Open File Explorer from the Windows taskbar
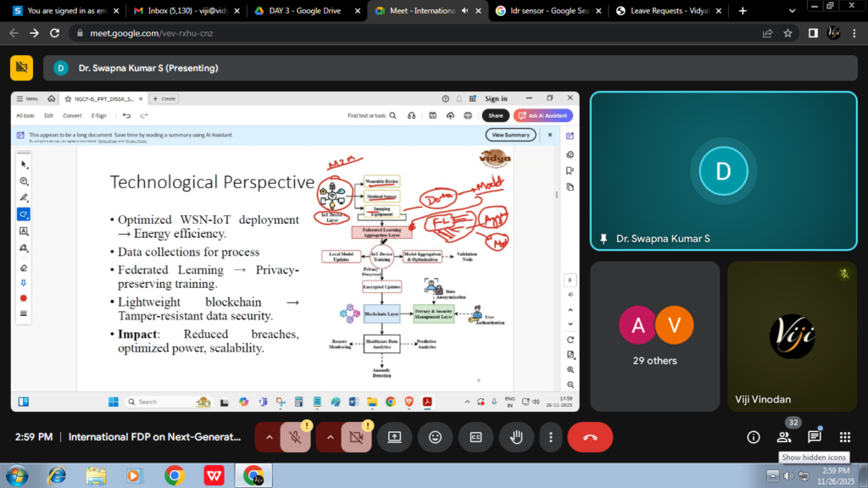This screenshot has width=868, height=488. click(x=96, y=475)
